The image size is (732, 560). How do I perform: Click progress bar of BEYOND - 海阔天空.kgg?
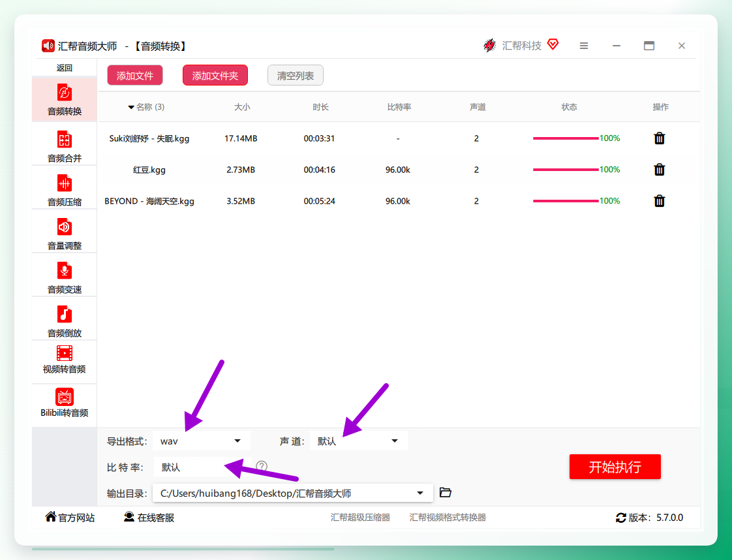[566, 201]
